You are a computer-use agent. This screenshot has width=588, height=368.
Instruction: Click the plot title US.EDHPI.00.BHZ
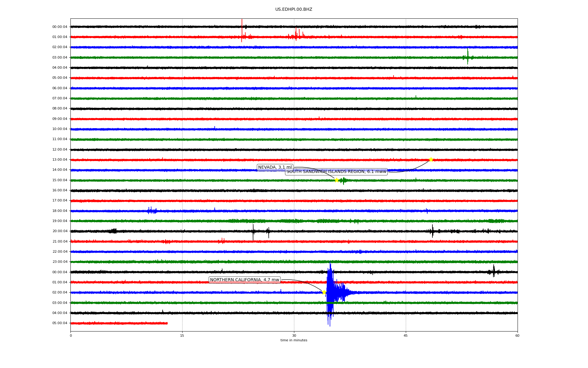click(x=294, y=10)
